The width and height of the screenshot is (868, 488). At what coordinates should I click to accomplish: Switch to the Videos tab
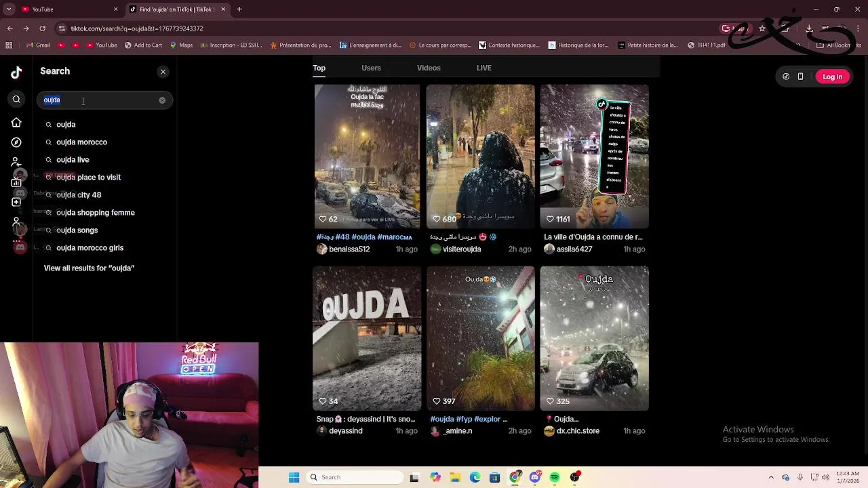(x=429, y=68)
